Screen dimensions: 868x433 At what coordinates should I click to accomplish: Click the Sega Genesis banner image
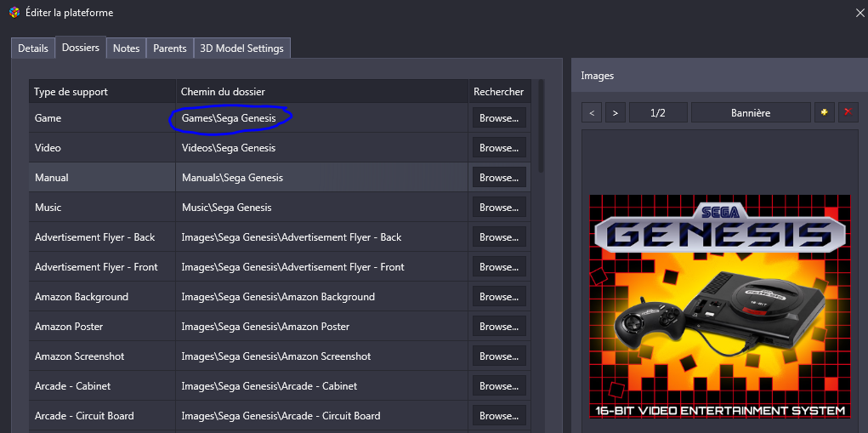719,306
